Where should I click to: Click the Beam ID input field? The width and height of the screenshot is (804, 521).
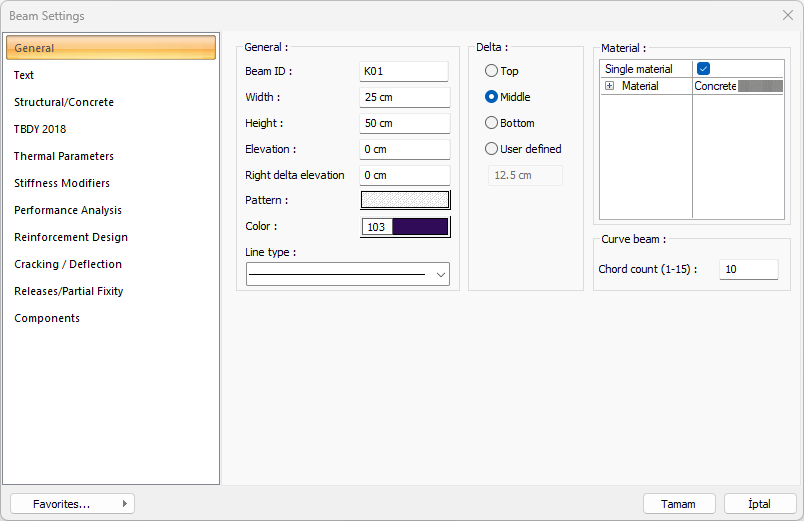point(405,71)
